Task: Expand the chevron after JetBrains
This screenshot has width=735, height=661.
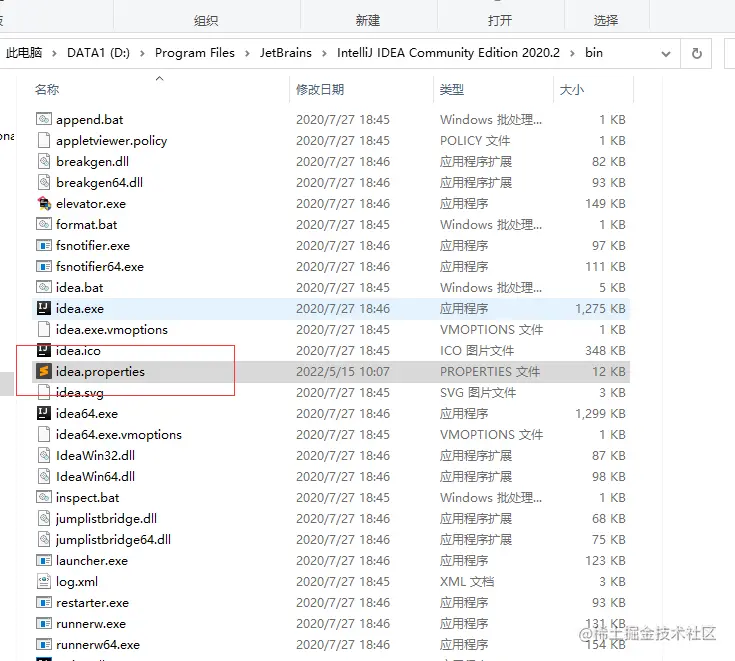Action: click(324, 53)
